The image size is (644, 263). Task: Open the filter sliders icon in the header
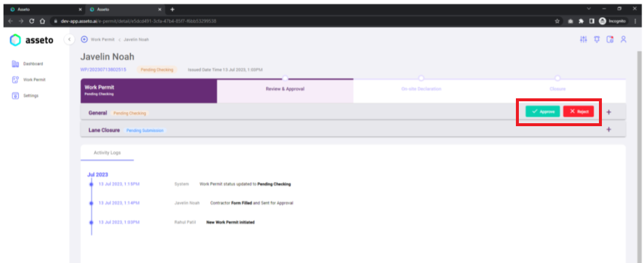pos(584,39)
